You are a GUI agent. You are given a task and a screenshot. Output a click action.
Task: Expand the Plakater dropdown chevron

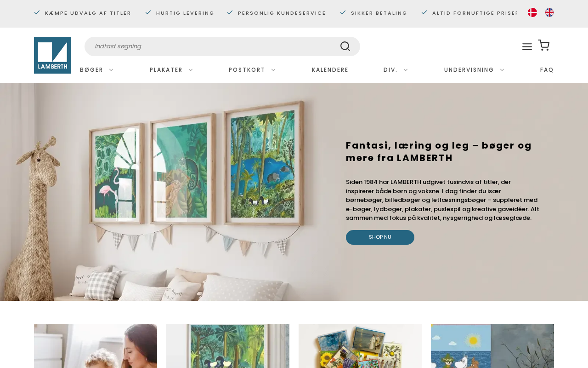[191, 70]
